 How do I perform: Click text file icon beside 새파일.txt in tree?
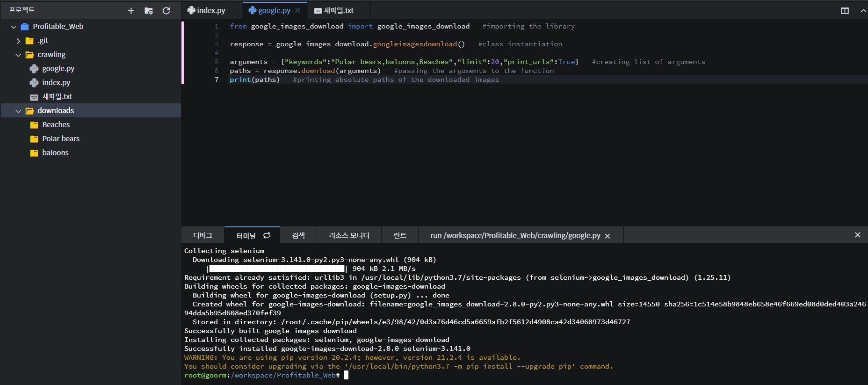(x=34, y=97)
